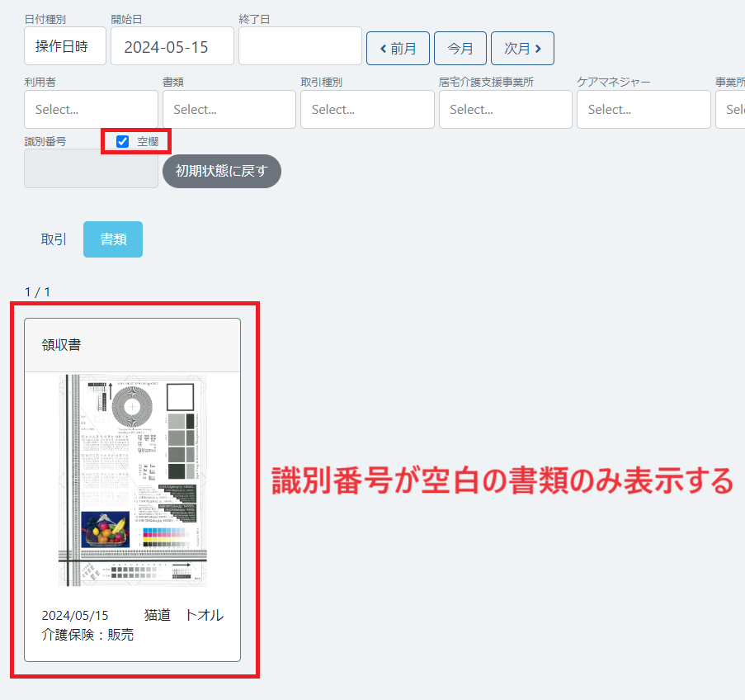The height and width of the screenshot is (700, 745).
Task: Open the 日付種別 dropdown showing 操作日時
Action: 64,46
